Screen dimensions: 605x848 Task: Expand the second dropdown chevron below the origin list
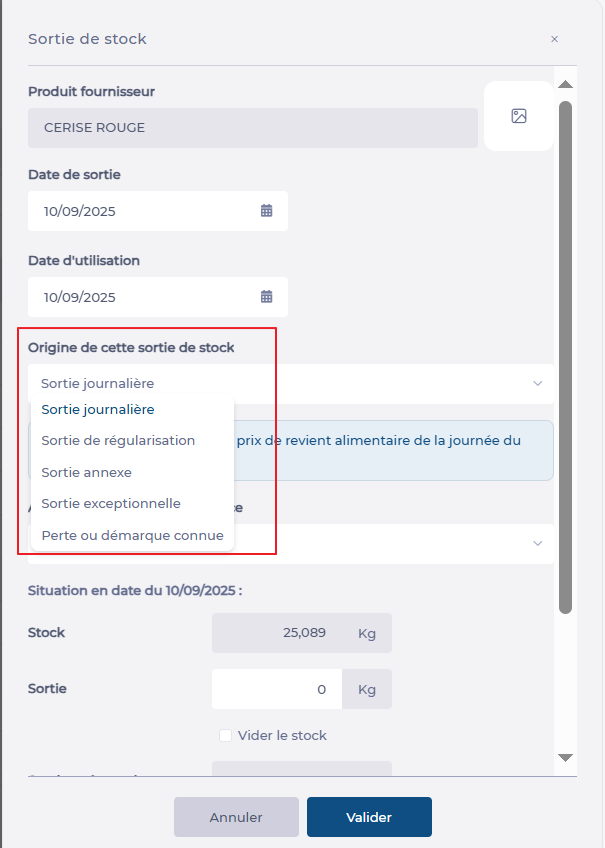537,544
